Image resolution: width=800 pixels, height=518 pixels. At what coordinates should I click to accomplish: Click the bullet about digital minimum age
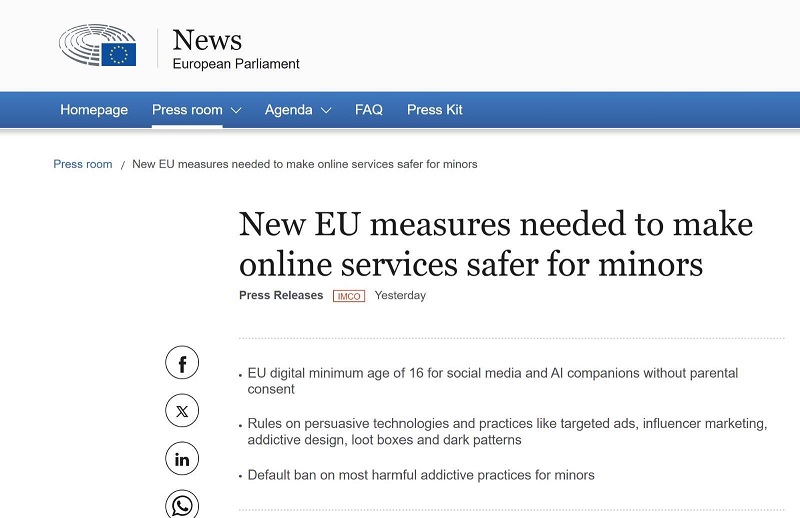click(492, 381)
